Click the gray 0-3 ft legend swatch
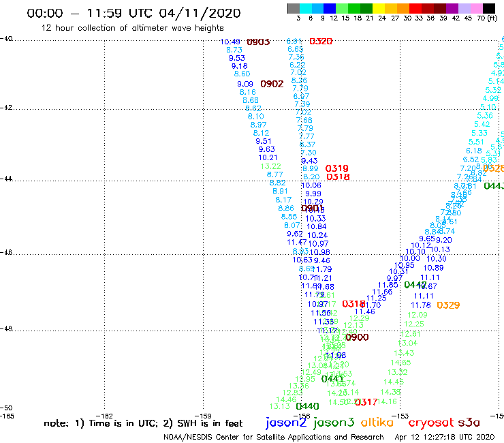 (x=294, y=8)
